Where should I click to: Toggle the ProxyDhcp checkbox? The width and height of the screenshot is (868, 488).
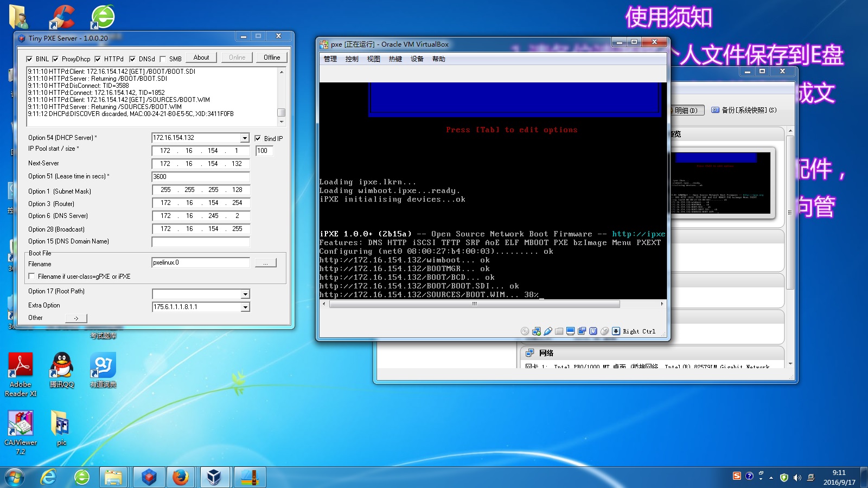coord(55,59)
